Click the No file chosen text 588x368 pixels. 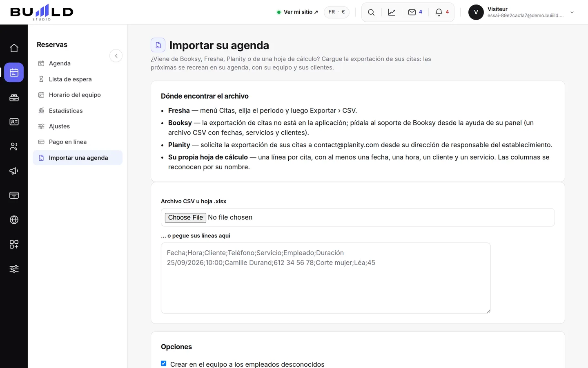tap(230, 218)
